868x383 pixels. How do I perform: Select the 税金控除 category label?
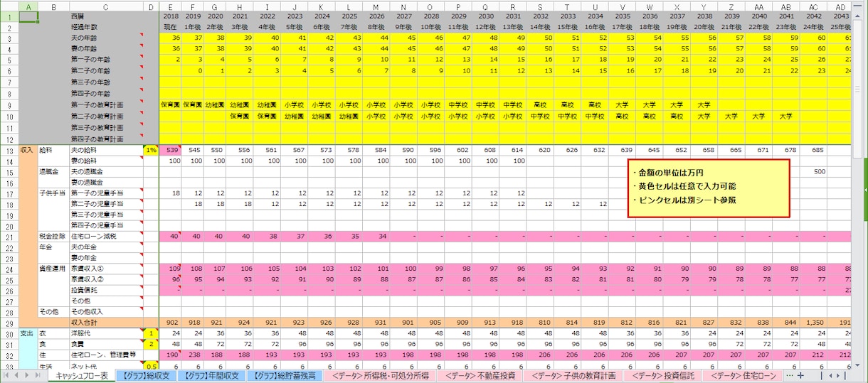pyautogui.click(x=53, y=236)
